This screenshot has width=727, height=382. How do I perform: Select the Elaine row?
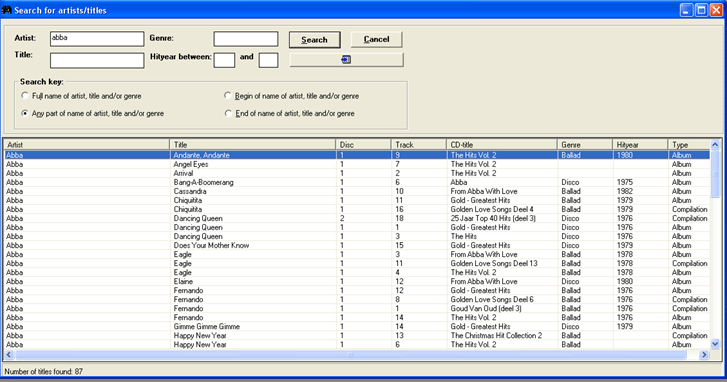click(357, 281)
